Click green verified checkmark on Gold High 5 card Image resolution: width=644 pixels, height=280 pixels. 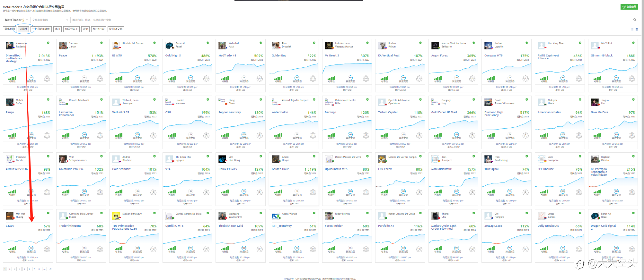coord(208,43)
